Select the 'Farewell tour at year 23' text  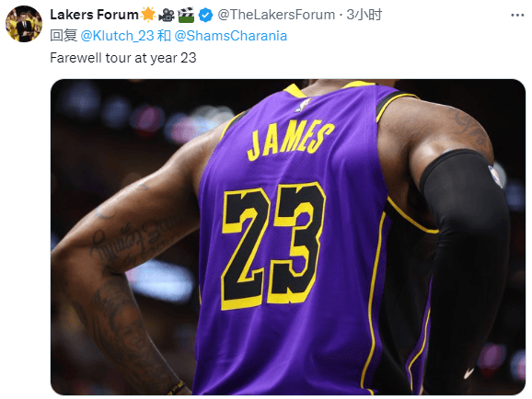click(123, 58)
